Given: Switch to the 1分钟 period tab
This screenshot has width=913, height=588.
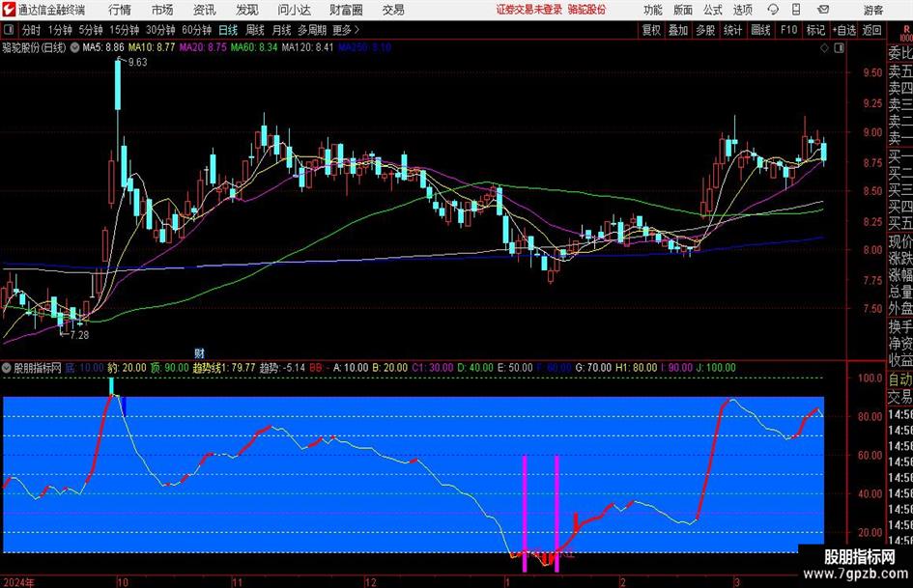Looking at the screenshot, I should pos(60,30).
